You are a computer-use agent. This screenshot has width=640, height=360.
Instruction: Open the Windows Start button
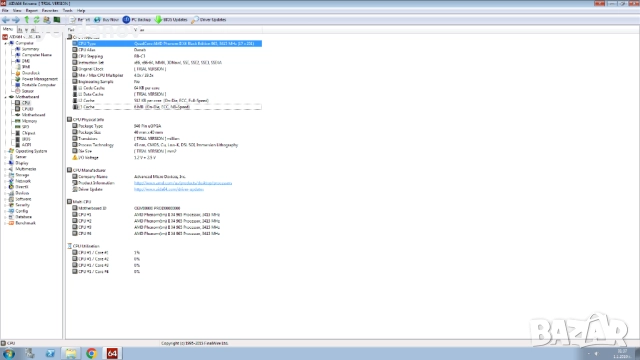point(9,353)
